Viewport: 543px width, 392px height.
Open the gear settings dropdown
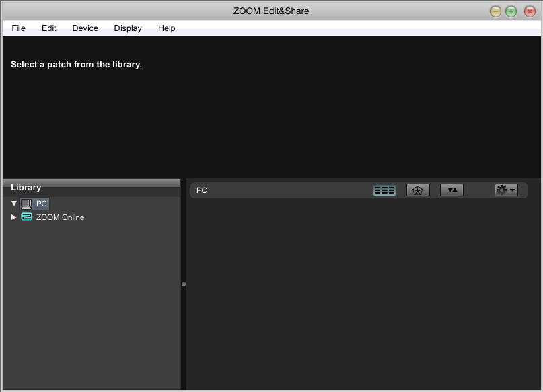pyautogui.click(x=505, y=190)
